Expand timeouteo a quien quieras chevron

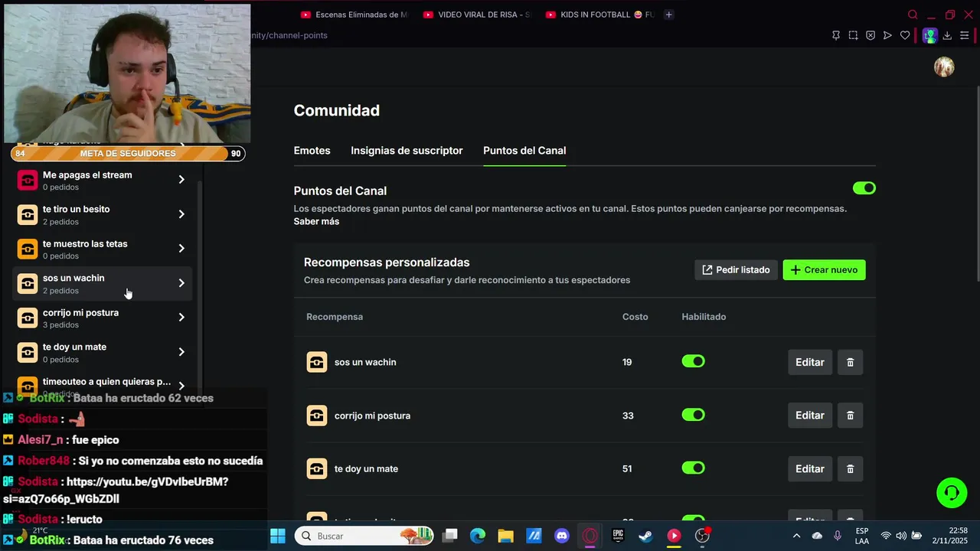tap(181, 386)
